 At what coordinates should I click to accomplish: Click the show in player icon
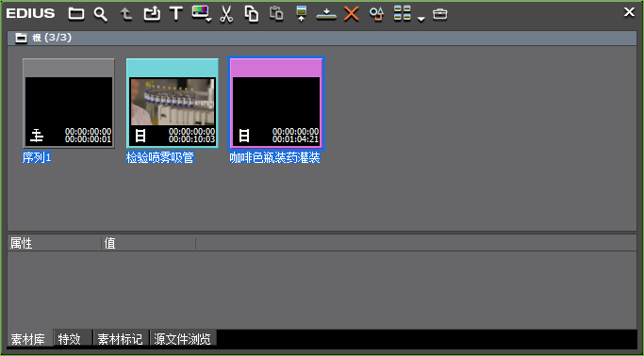[x=302, y=13]
